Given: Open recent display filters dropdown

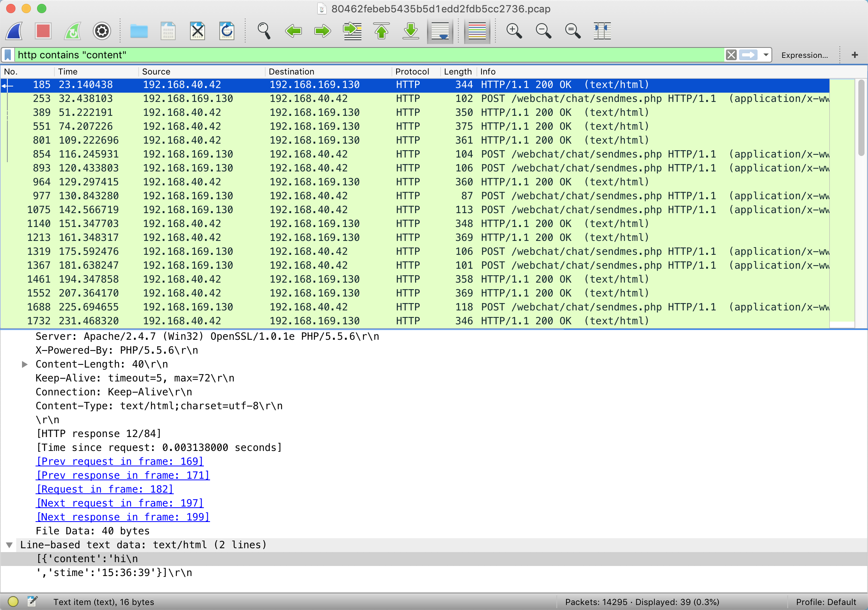Looking at the screenshot, I should pyautogui.click(x=766, y=55).
